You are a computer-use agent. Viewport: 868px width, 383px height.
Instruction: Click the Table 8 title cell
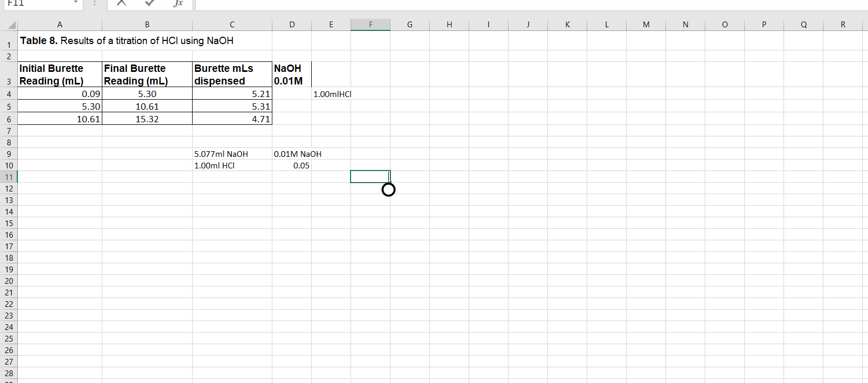(60, 41)
